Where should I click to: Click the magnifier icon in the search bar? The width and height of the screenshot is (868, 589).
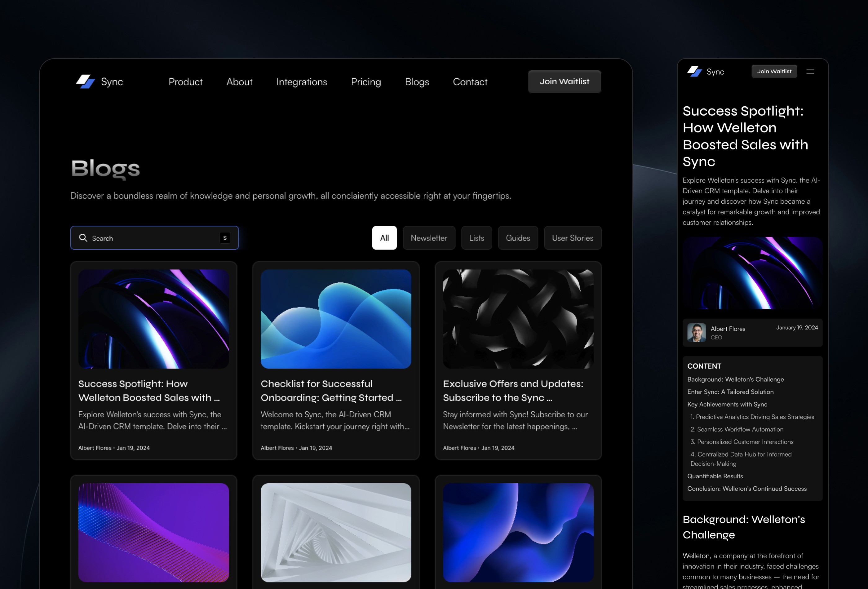click(x=83, y=238)
